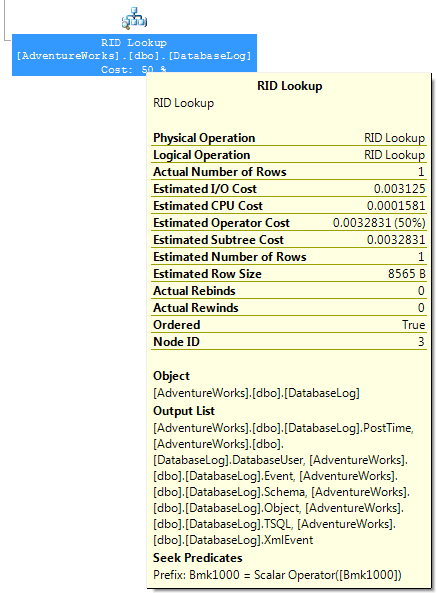
Task: Click the PostTime output column entry
Action: tap(283, 428)
